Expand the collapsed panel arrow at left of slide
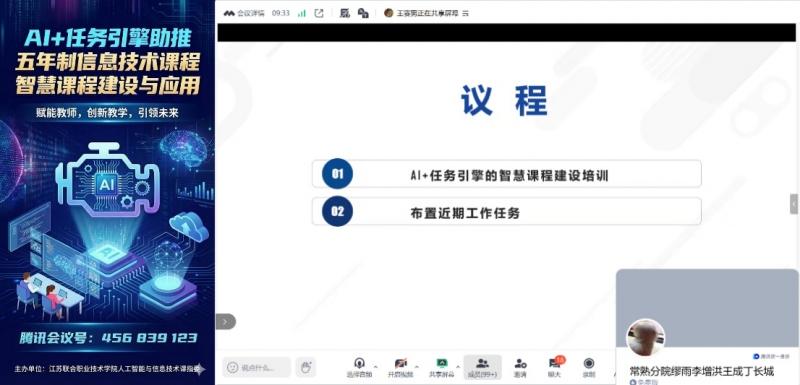This screenshot has height=385, width=800. pyautogui.click(x=226, y=321)
